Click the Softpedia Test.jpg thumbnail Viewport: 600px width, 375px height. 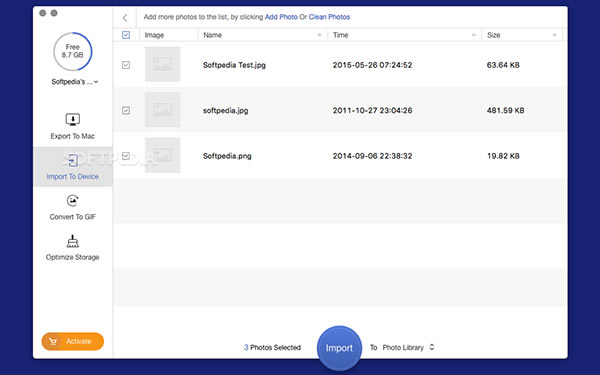(162, 64)
